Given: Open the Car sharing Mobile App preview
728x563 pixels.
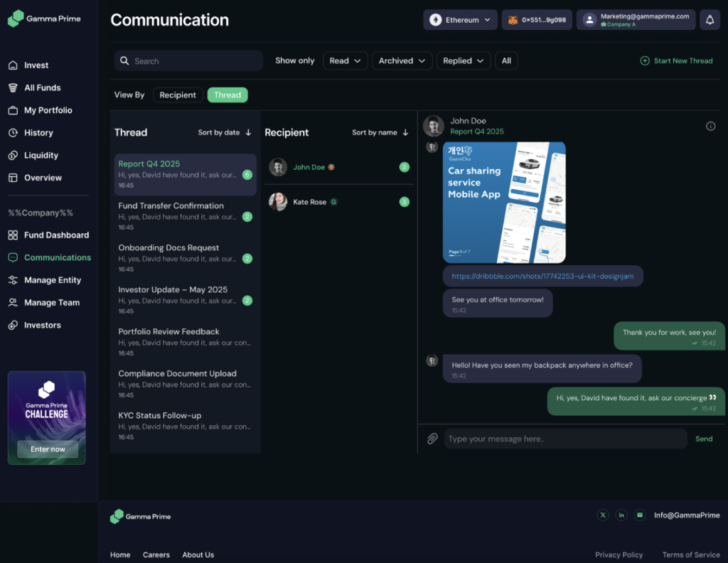Looking at the screenshot, I should tap(504, 203).
